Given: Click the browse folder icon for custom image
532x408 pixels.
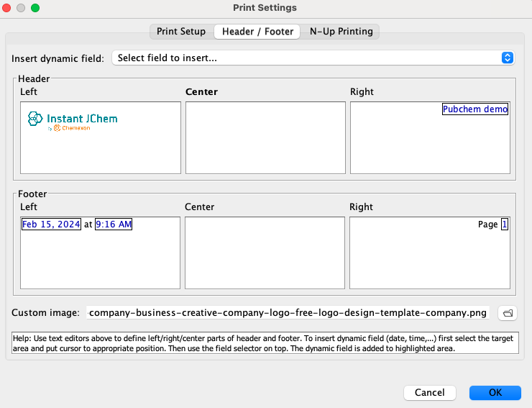Looking at the screenshot, I should point(507,313).
